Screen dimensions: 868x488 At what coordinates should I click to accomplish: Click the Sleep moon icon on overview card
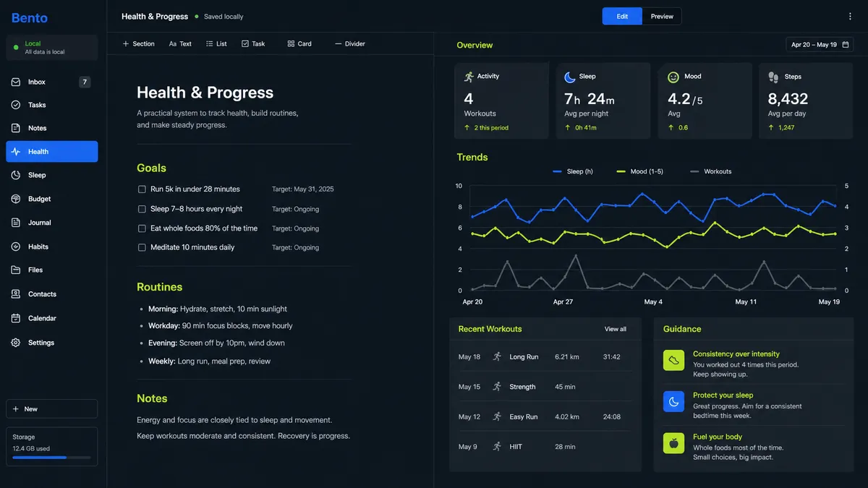point(570,77)
